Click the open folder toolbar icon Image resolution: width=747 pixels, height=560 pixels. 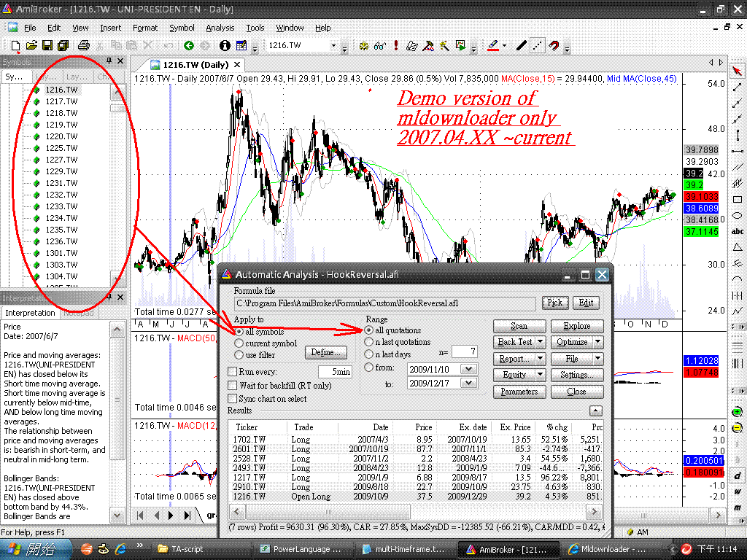[x=31, y=46]
